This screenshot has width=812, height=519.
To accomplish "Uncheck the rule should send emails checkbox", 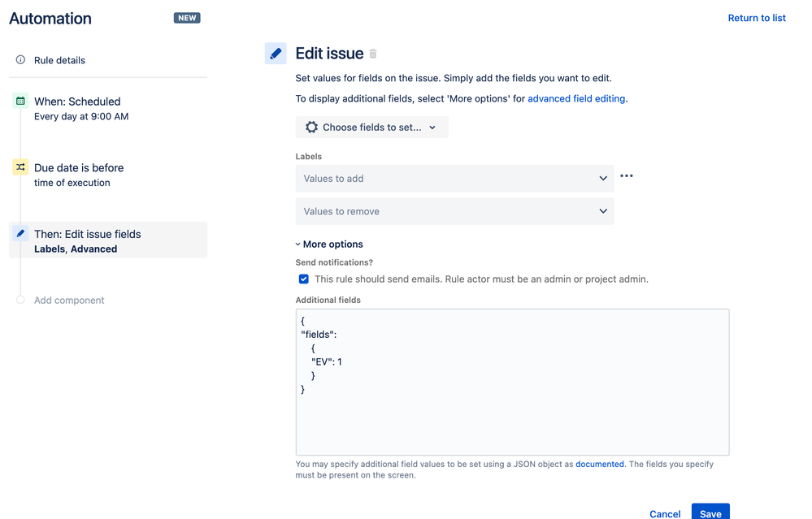I will pos(303,279).
